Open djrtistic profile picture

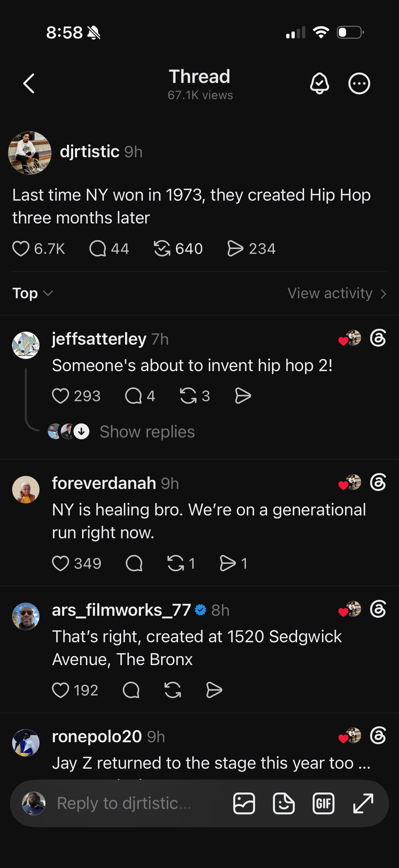[x=30, y=153]
